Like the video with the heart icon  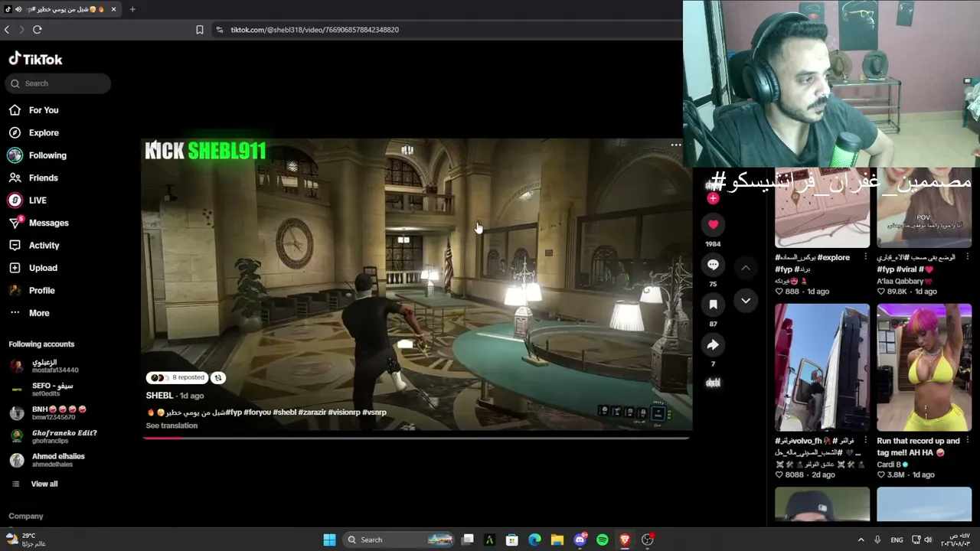(713, 224)
